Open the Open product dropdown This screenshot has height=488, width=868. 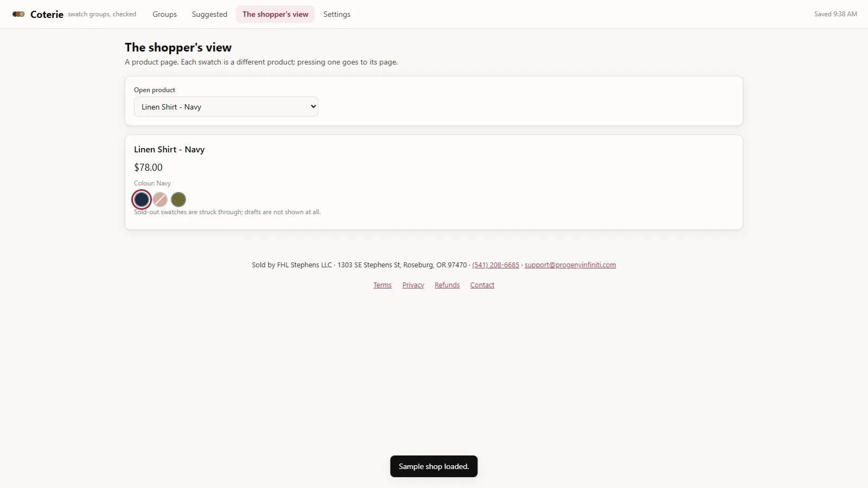226,107
